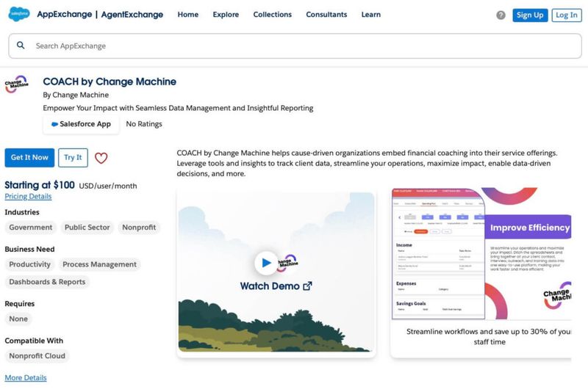
Task: Click the Sign Up button
Action: pyautogui.click(x=530, y=15)
